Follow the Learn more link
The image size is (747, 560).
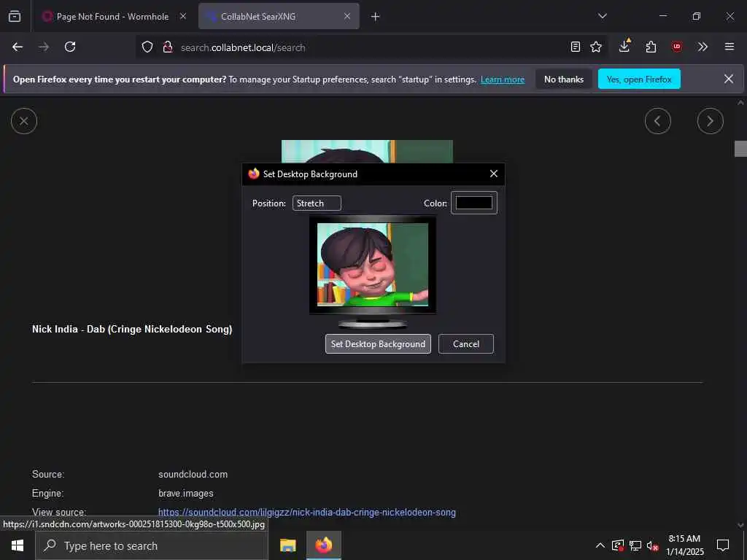(502, 79)
